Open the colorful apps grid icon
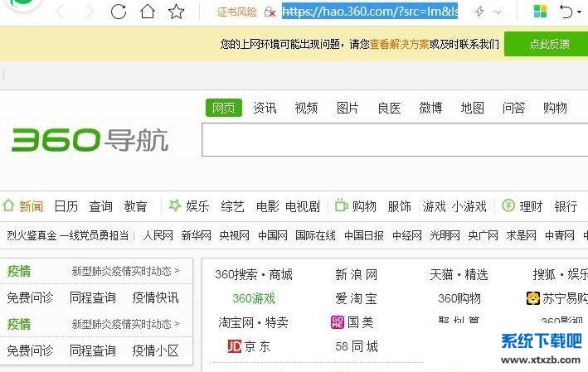The width and height of the screenshot is (588, 372). point(540,12)
